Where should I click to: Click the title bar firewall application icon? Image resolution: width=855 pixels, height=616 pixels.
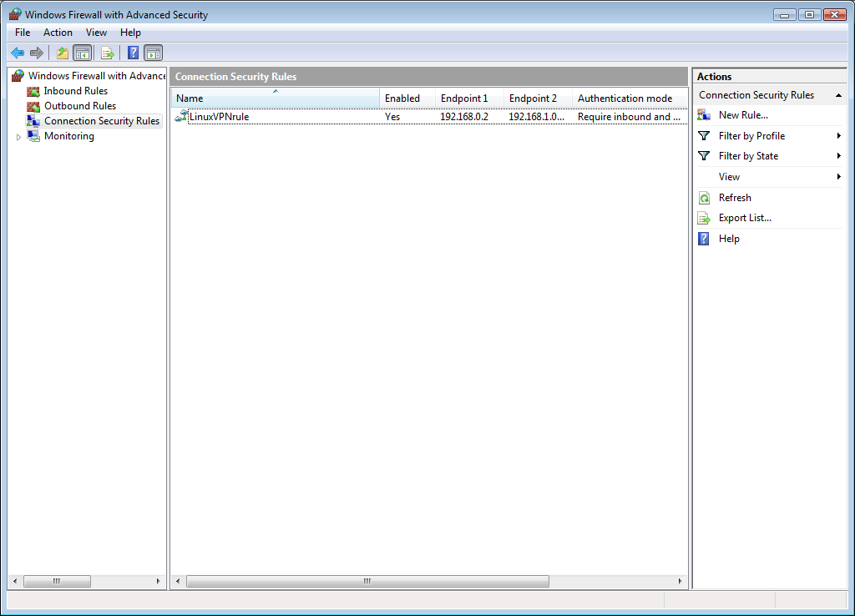pyautogui.click(x=15, y=14)
